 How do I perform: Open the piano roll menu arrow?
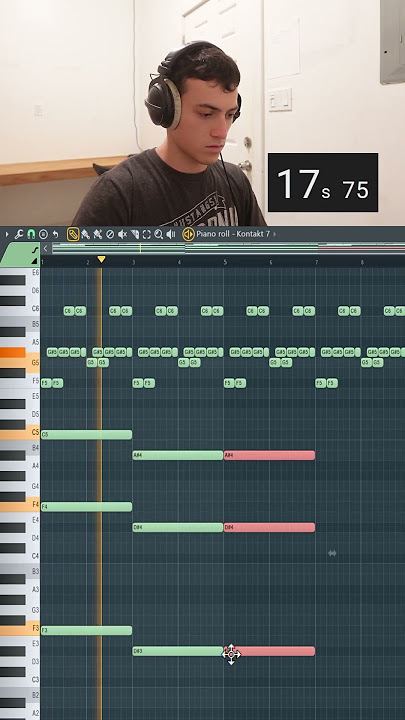[x=7, y=234]
